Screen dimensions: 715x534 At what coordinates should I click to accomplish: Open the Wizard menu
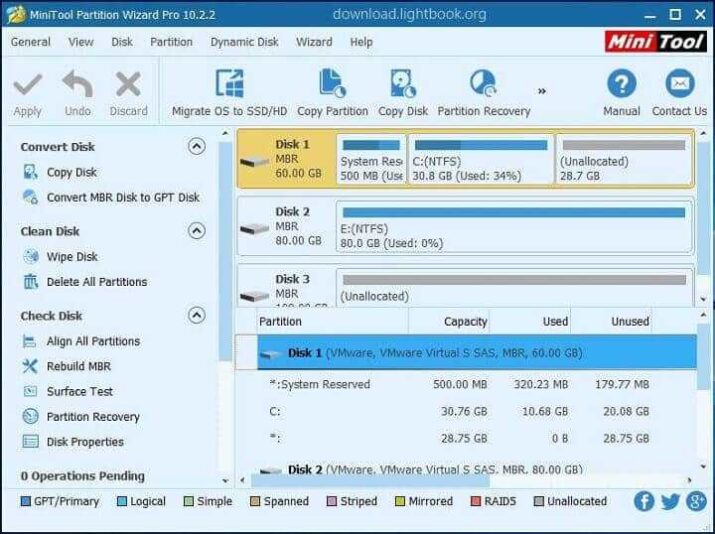coord(314,42)
